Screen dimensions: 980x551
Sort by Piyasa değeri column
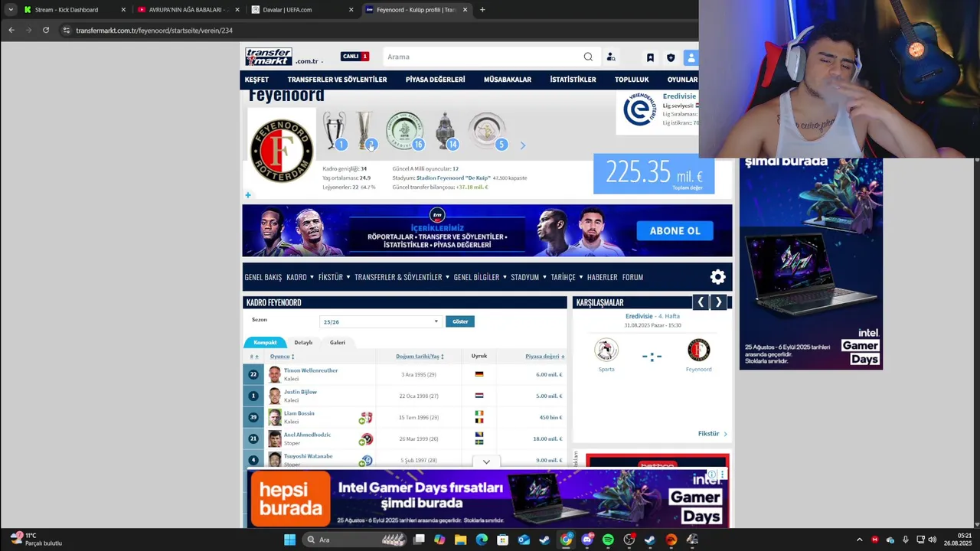tap(544, 357)
